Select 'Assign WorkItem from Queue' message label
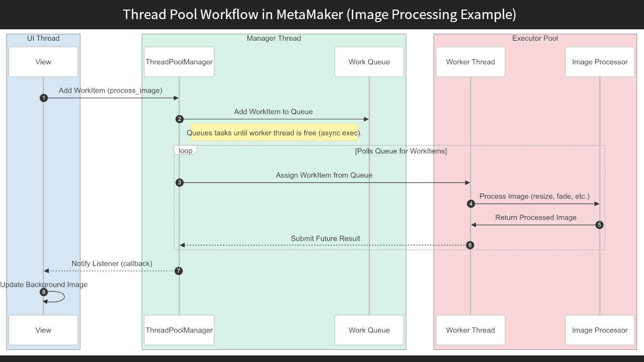 coord(324,175)
